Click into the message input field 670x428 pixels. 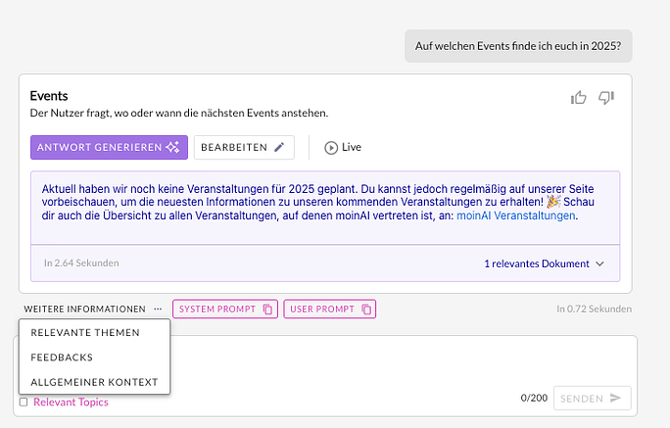pyautogui.click(x=400, y=362)
